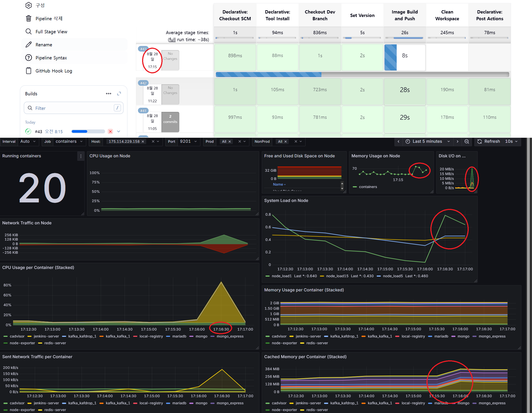Open GitHub Hook Log clipboard icon
This screenshot has height=413, width=532.
coord(29,71)
